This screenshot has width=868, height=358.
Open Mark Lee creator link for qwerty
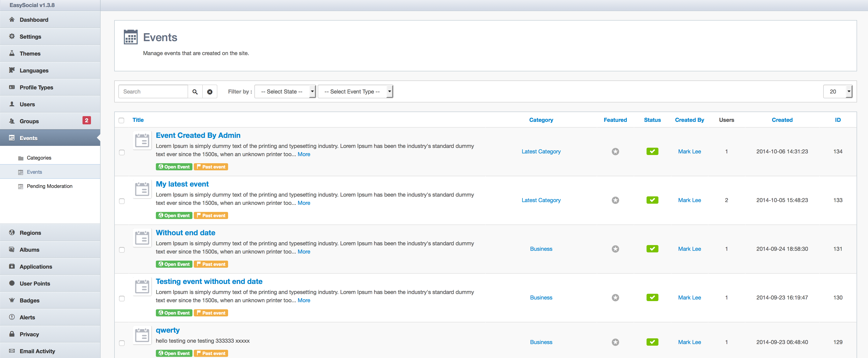(x=690, y=342)
